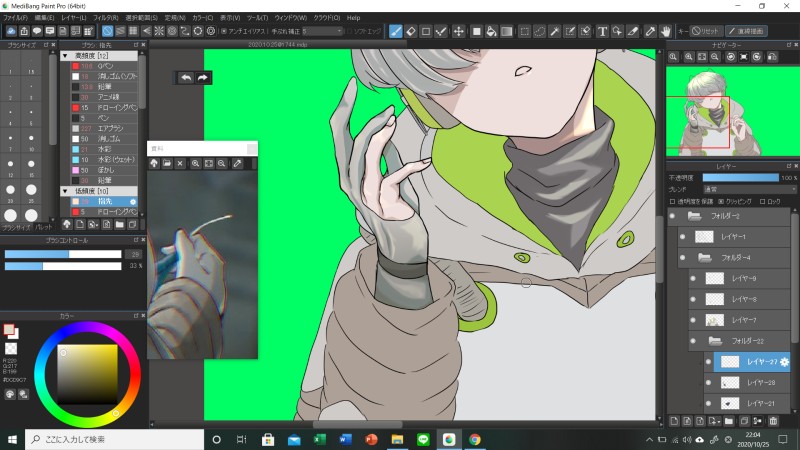The height and width of the screenshot is (450, 800).
Task: Click the Windows search box
Action: click(x=114, y=439)
